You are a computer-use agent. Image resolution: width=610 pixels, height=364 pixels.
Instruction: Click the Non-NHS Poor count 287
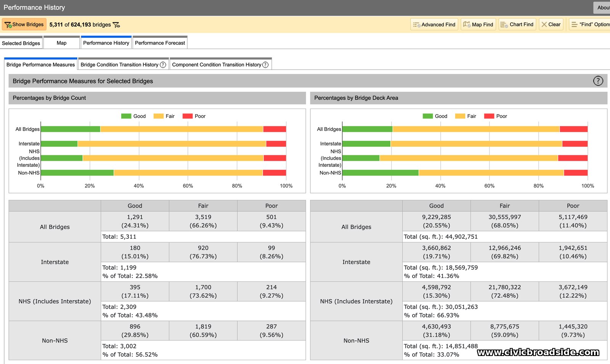[271, 327]
